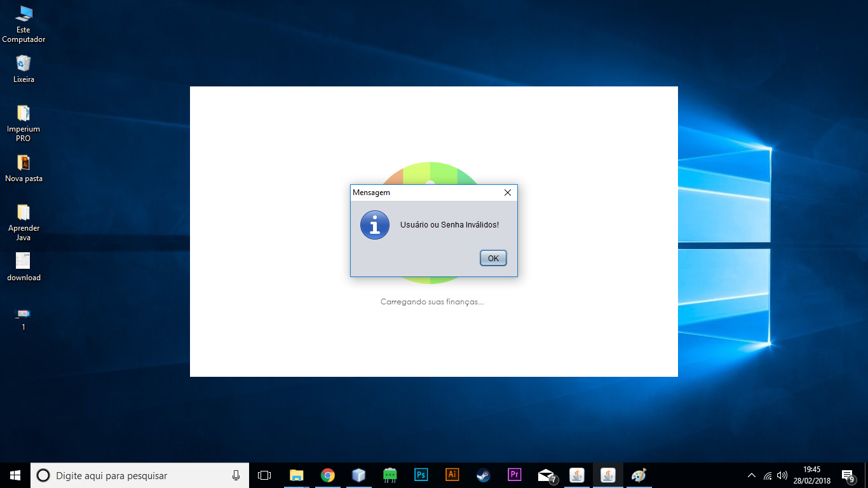The image size is (868, 488).
Task: Close the Mensagem dialog
Action: [x=507, y=193]
